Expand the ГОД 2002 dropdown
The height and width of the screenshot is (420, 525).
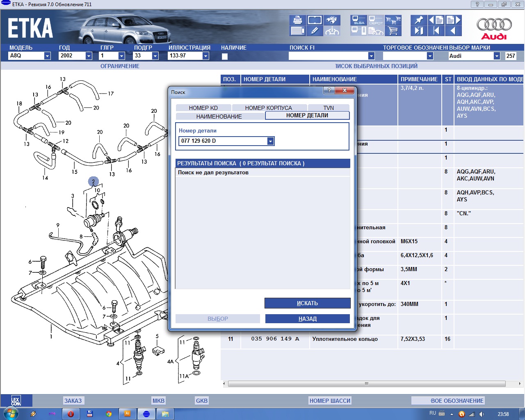89,56
